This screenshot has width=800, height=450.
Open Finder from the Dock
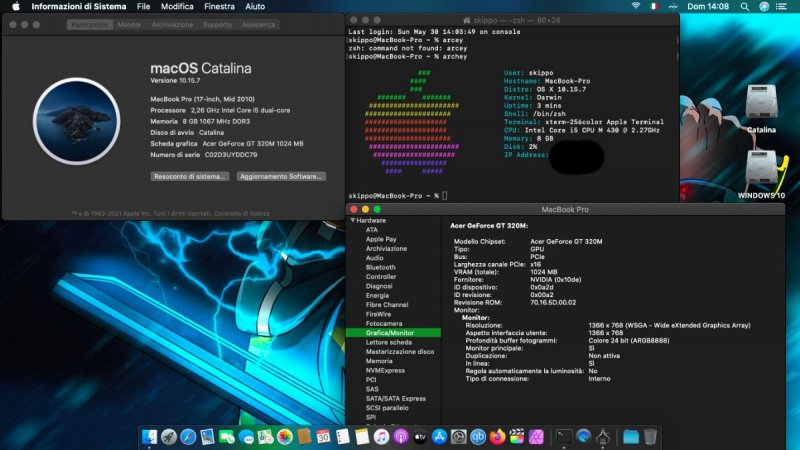click(x=149, y=437)
